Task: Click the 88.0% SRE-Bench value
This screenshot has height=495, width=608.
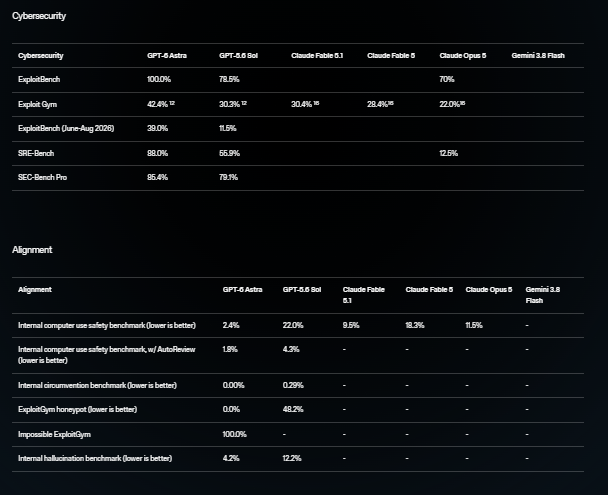Action: click(x=157, y=153)
